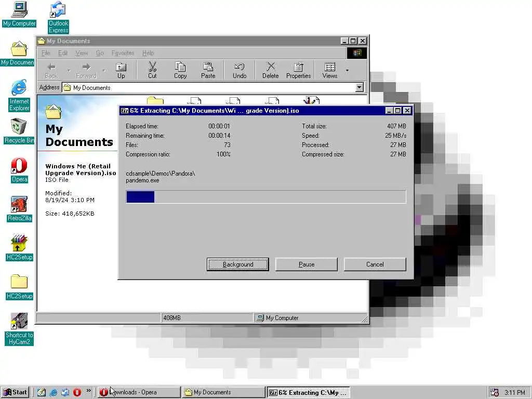The width and height of the screenshot is (532, 399).
Task: Switch to Downloads - Opera taskbar button
Action: (x=139, y=392)
